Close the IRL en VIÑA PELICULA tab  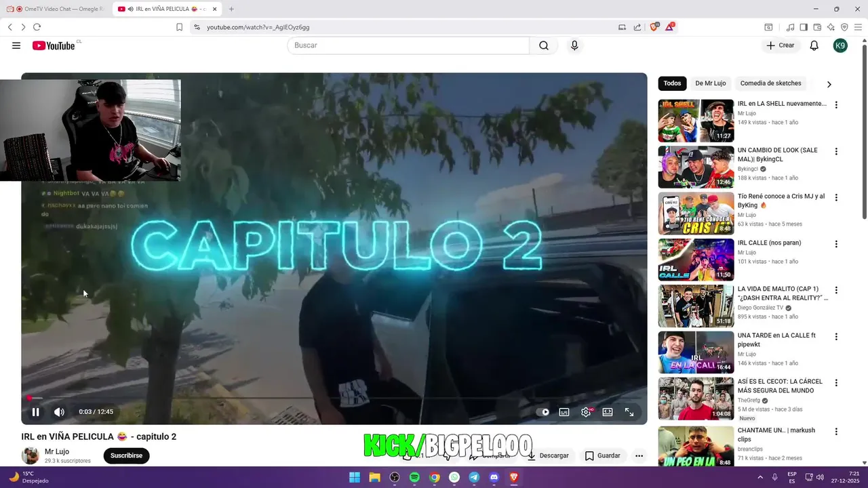point(215,9)
